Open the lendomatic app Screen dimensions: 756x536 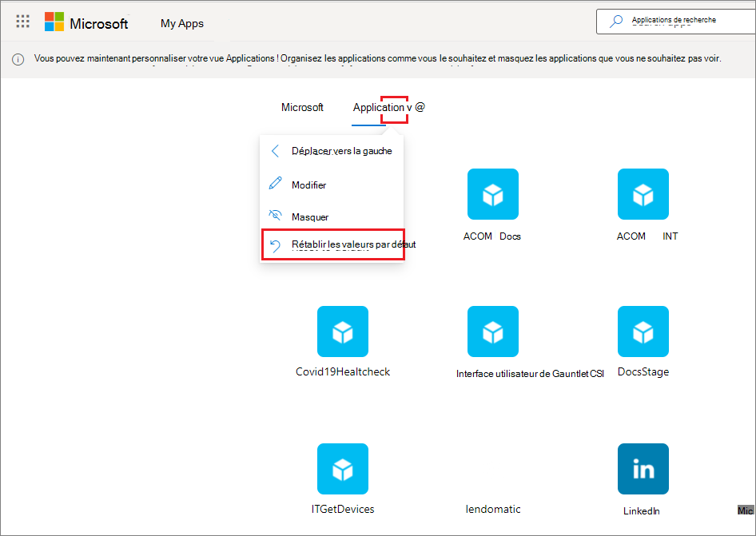pos(493,509)
